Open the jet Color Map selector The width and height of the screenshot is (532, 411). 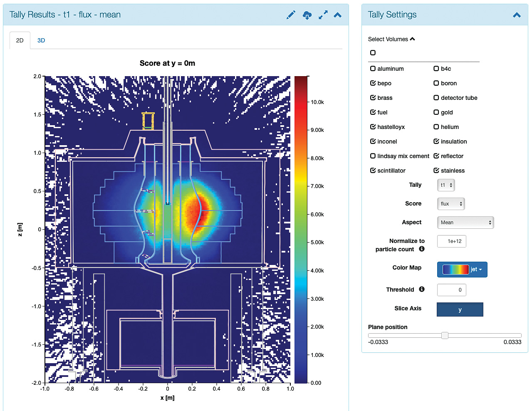[x=462, y=270]
